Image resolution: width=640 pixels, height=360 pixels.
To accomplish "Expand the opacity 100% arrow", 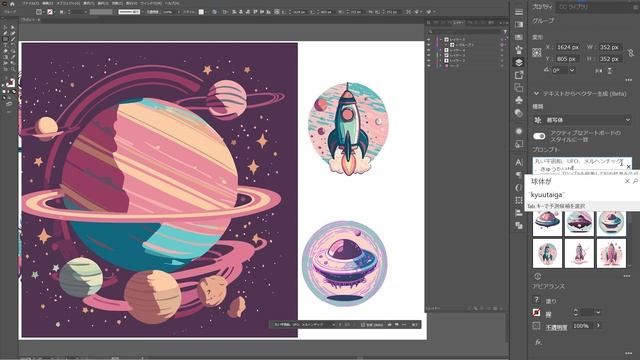I will (598, 326).
